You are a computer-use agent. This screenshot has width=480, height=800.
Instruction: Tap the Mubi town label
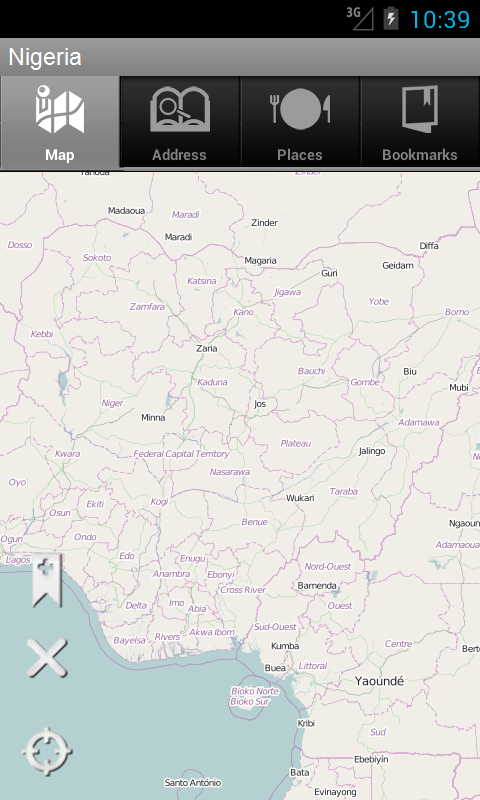(x=459, y=388)
